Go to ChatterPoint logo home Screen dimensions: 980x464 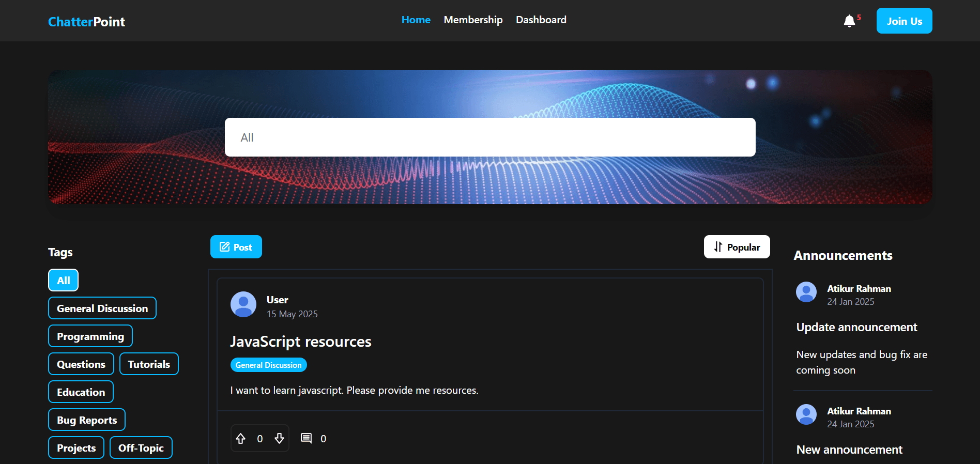point(86,22)
